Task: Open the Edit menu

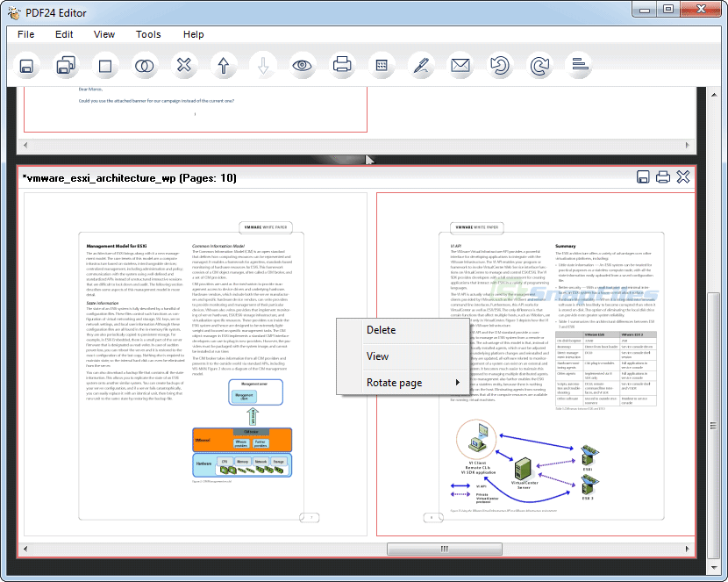Action: click(64, 34)
